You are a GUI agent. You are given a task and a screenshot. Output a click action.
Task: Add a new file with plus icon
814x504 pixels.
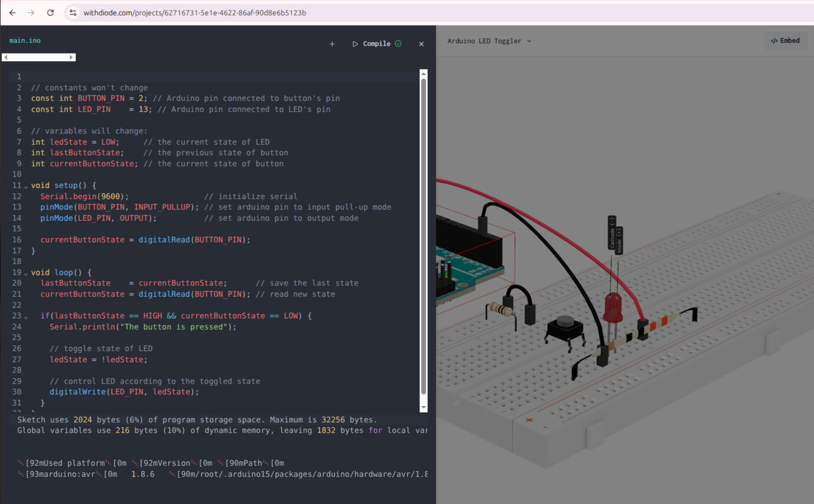332,44
